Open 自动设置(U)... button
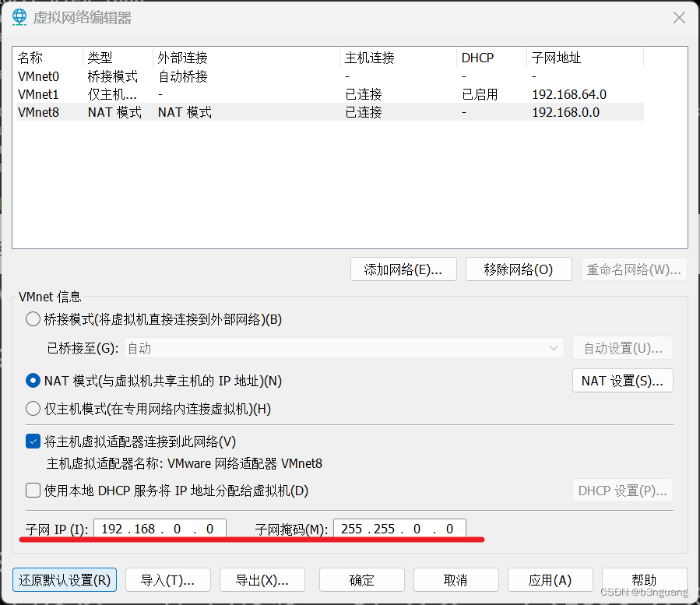Viewport: 700px width, 605px height. point(623,348)
